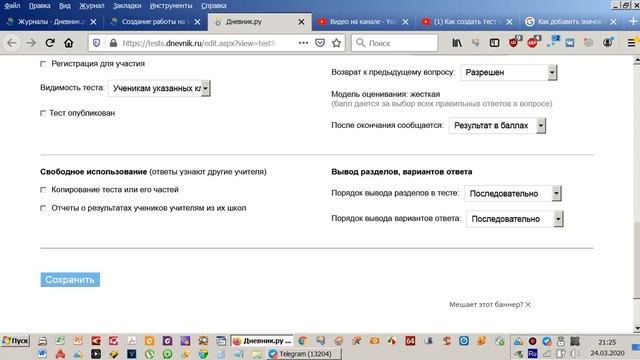The width and height of the screenshot is (640, 360).
Task: Click the clock showing 21:25
Action: pos(607,342)
